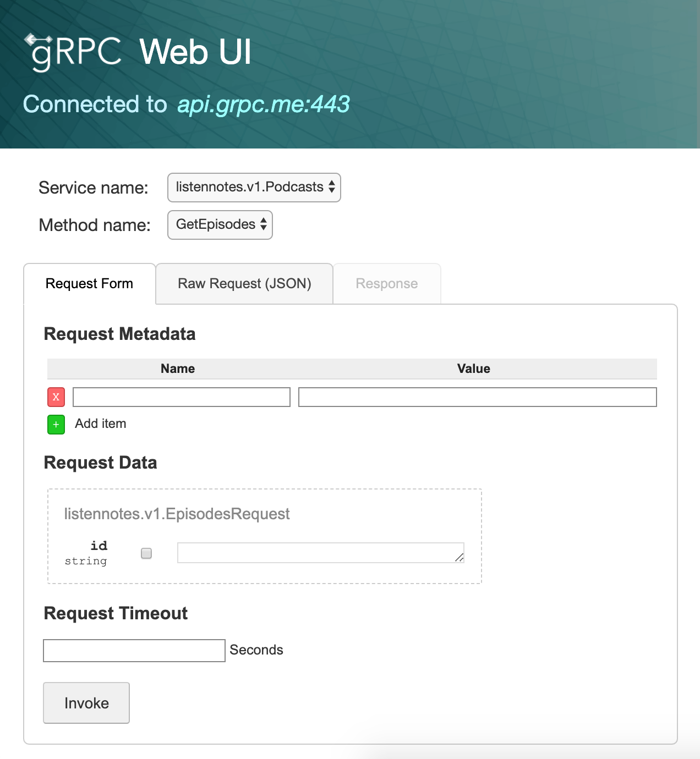Select a different gRPC method from the dropdown
700x759 pixels.
click(x=220, y=224)
